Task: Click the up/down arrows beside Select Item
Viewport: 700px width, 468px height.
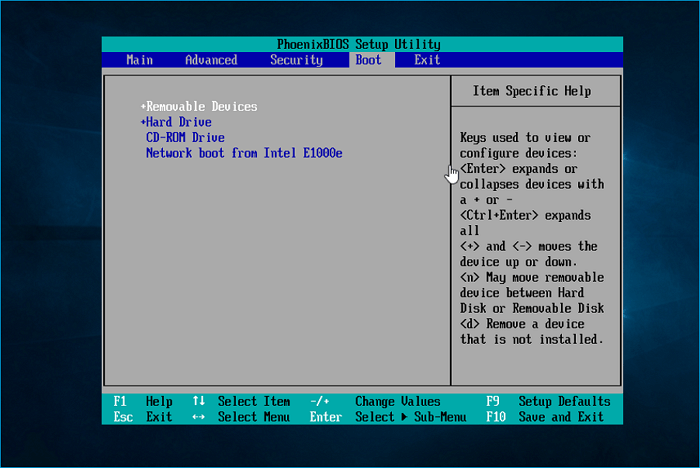Action: pos(198,401)
